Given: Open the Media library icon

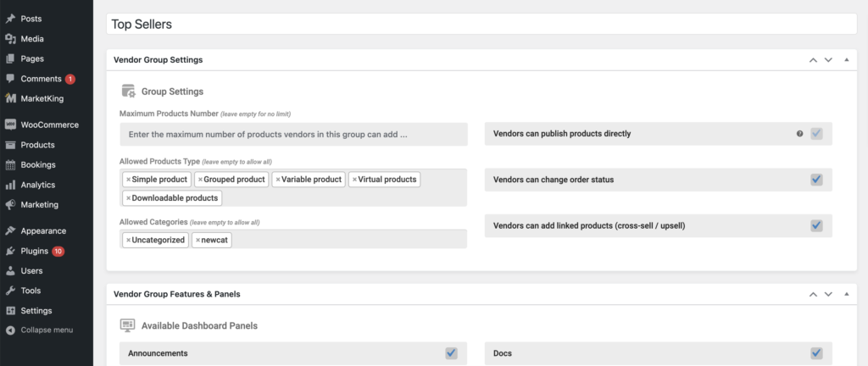Looking at the screenshot, I should tap(10, 39).
